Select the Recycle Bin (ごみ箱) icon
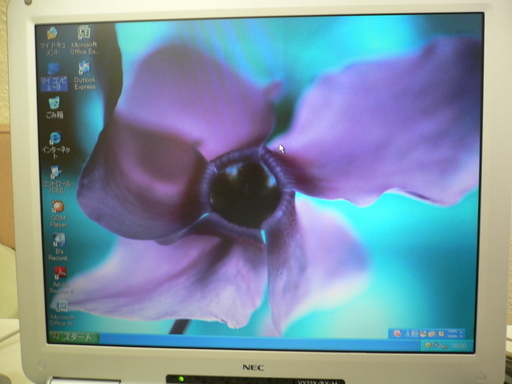 tap(54, 108)
